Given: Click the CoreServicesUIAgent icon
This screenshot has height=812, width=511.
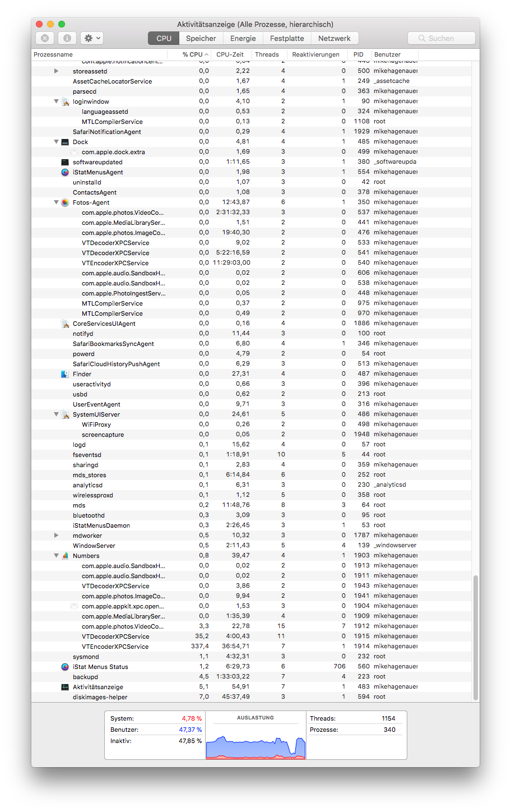Looking at the screenshot, I should click(x=65, y=324).
